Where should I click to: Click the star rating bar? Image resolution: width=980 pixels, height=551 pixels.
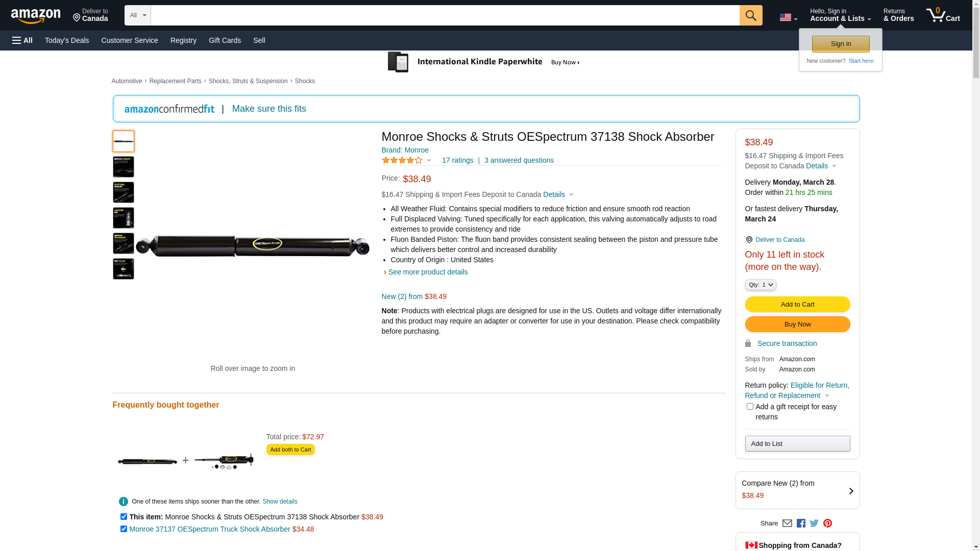tap(402, 160)
